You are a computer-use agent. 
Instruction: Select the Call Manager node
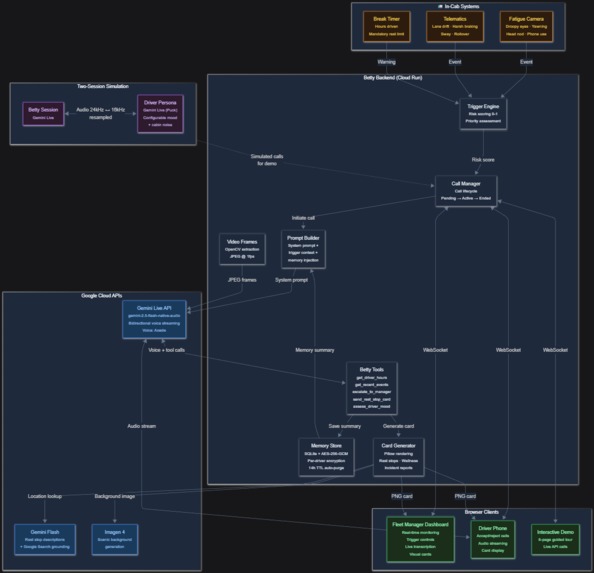tap(466, 191)
